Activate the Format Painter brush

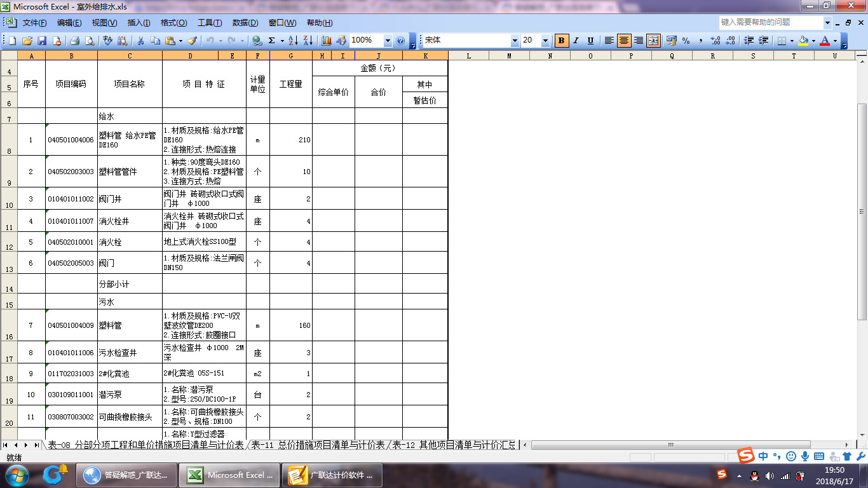(x=192, y=40)
